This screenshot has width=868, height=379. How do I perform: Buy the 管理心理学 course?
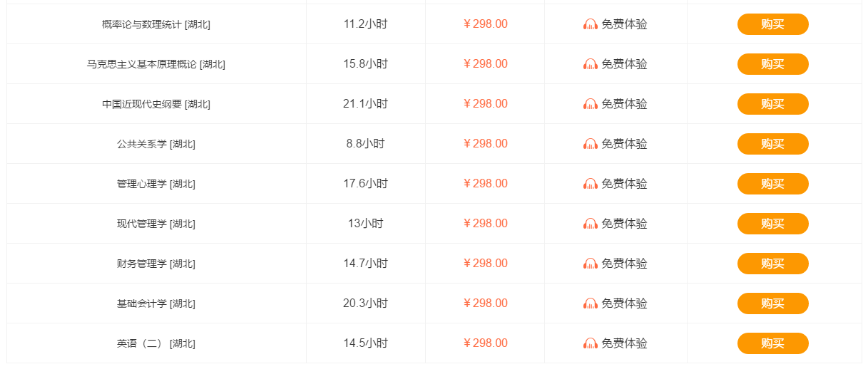pos(772,184)
